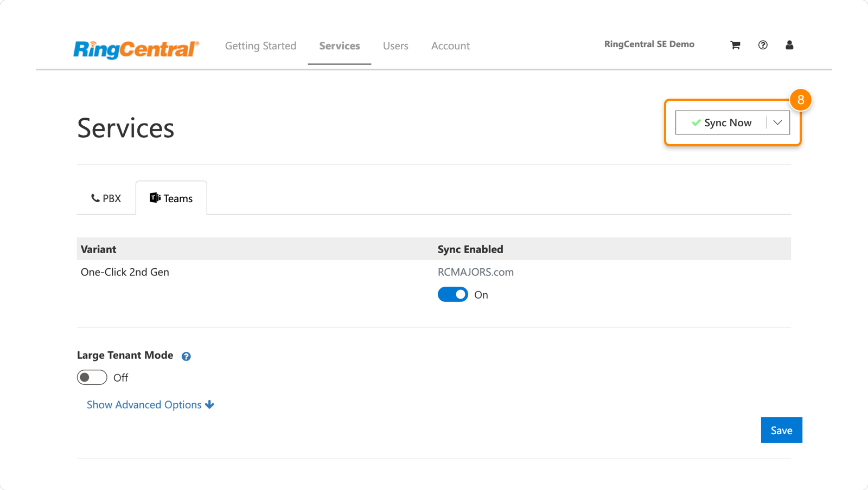The height and width of the screenshot is (490, 868).
Task: Navigate to the Account section
Action: (450, 46)
